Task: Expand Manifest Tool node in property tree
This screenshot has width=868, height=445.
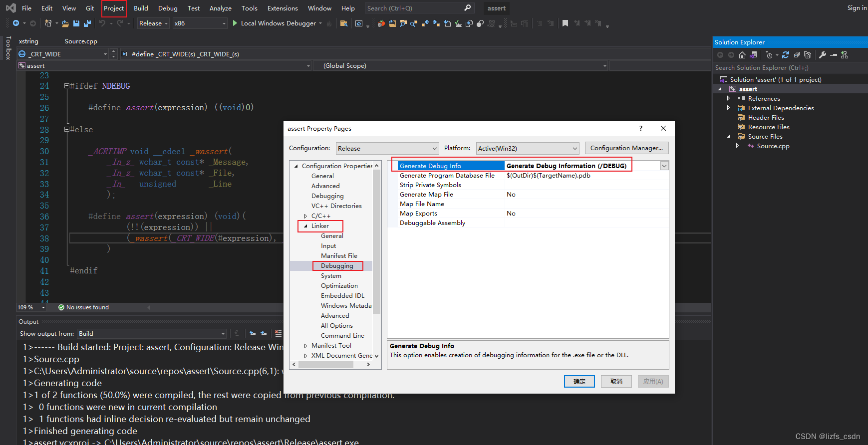Action: coord(305,346)
